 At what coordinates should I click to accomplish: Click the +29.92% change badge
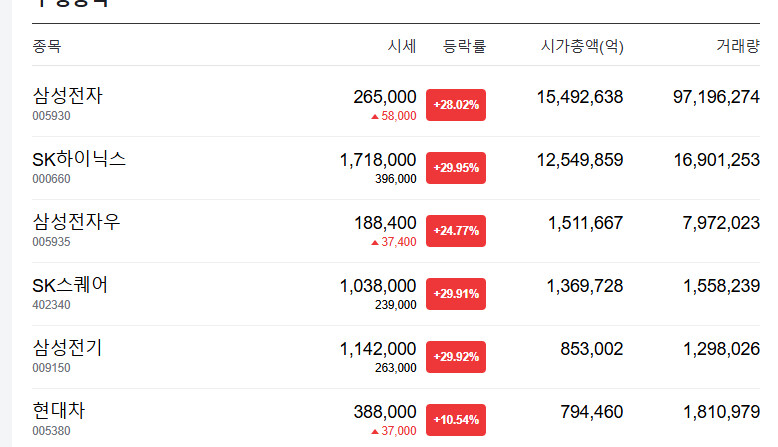point(456,357)
